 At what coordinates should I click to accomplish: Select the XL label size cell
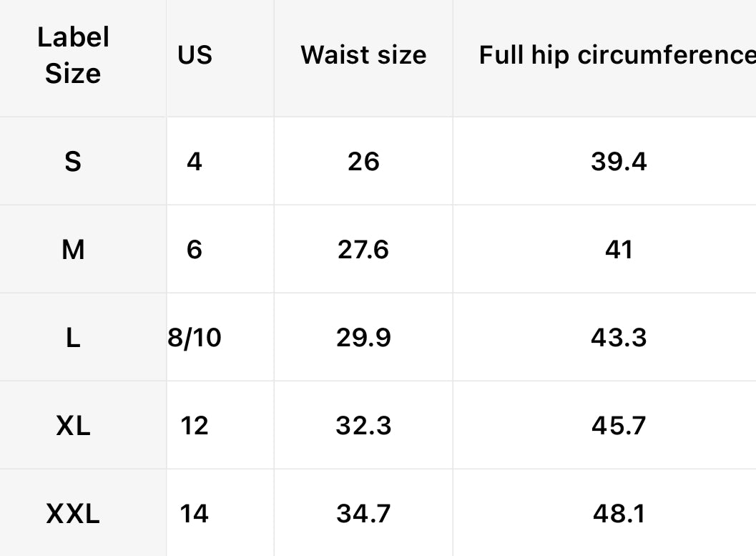click(73, 426)
